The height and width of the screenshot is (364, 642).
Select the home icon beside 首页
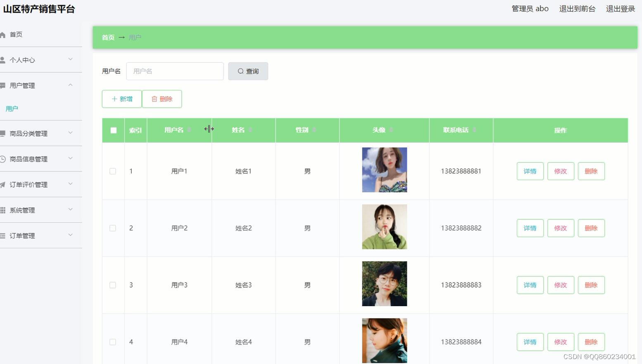[x=3, y=34]
